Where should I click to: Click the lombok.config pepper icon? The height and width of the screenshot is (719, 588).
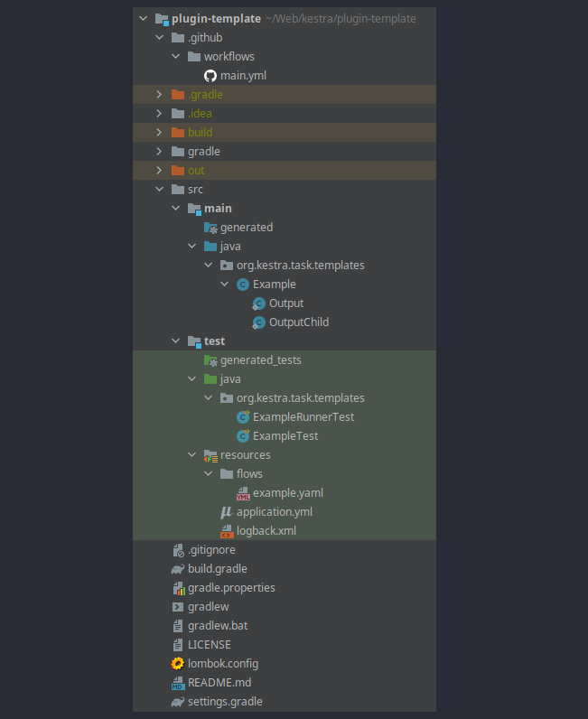(178, 664)
